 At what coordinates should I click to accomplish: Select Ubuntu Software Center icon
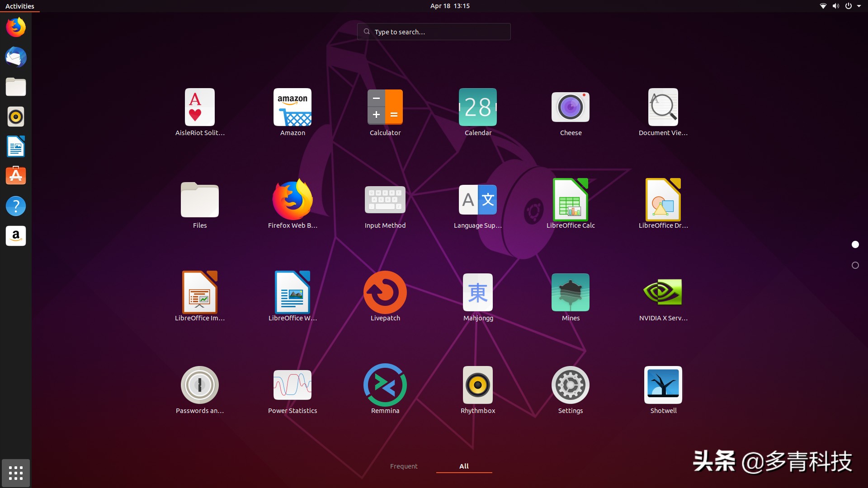16,176
